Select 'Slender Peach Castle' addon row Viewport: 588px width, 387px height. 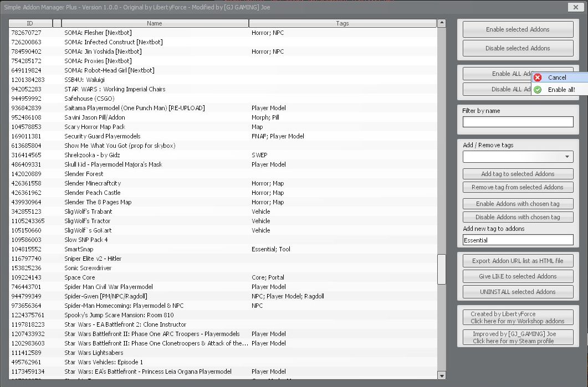223,193
